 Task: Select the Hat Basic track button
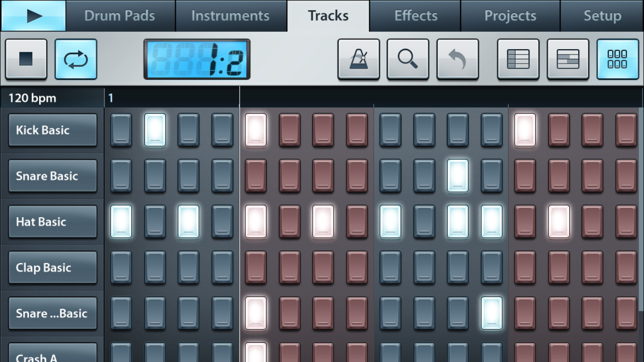click(53, 222)
